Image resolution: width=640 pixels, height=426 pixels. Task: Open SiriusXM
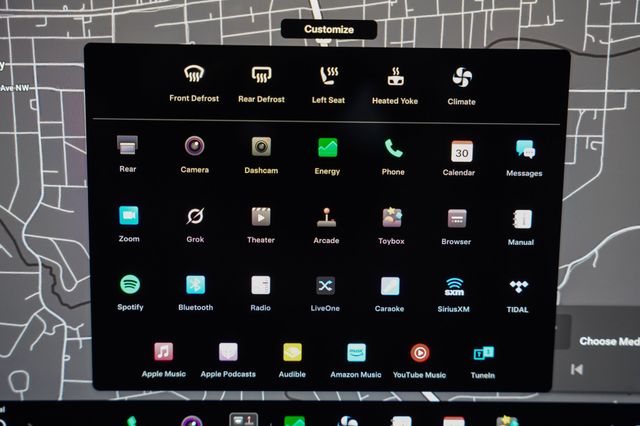[454, 287]
